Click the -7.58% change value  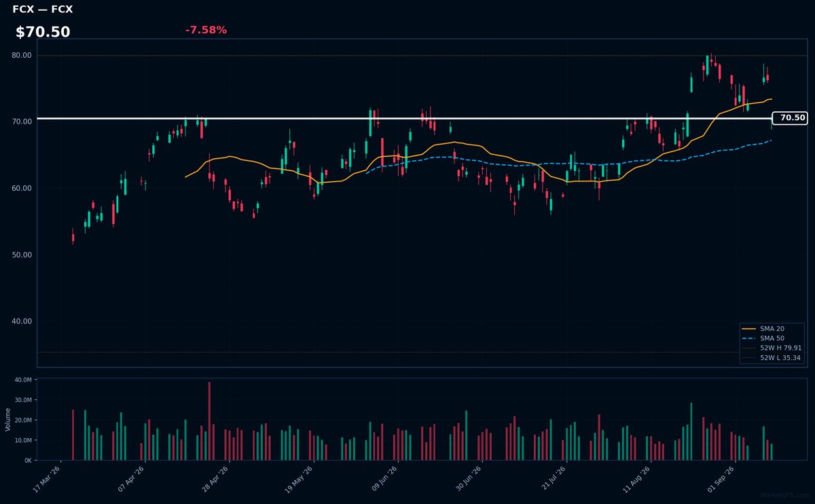(x=206, y=30)
